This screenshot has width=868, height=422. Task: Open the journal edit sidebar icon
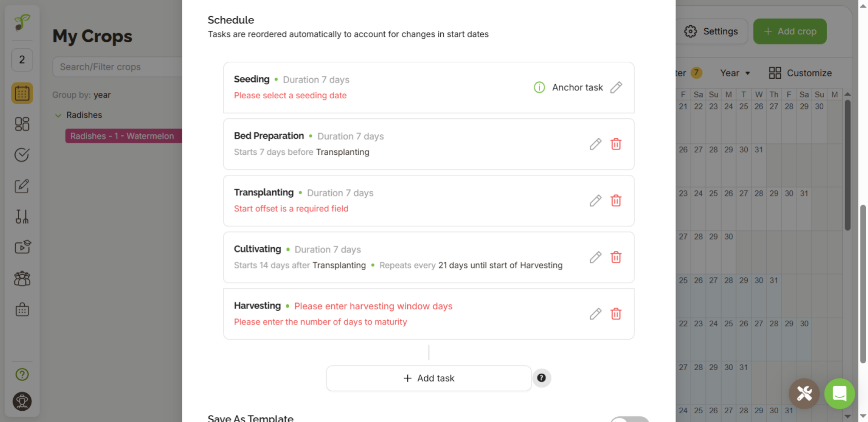(22, 186)
